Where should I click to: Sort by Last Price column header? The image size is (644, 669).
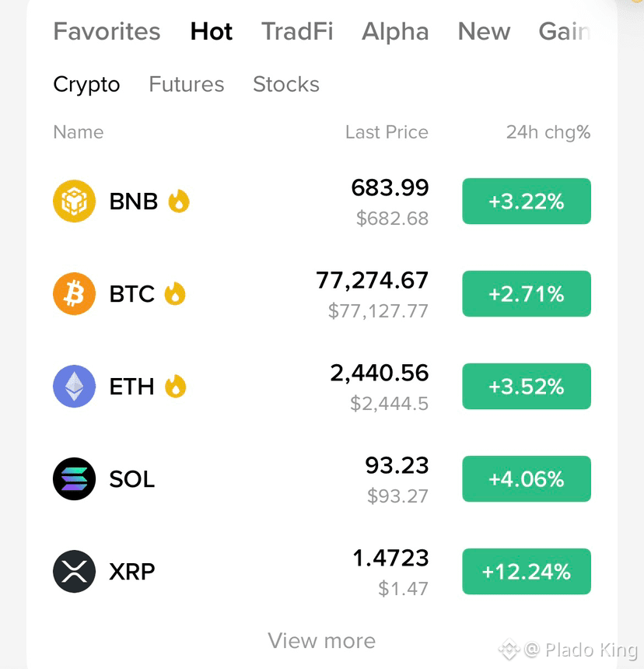(387, 132)
